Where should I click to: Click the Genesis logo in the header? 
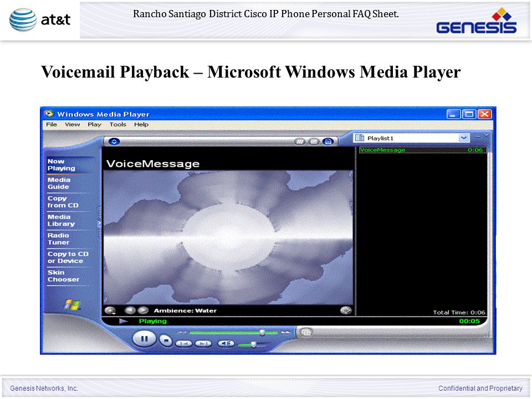pyautogui.click(x=477, y=21)
